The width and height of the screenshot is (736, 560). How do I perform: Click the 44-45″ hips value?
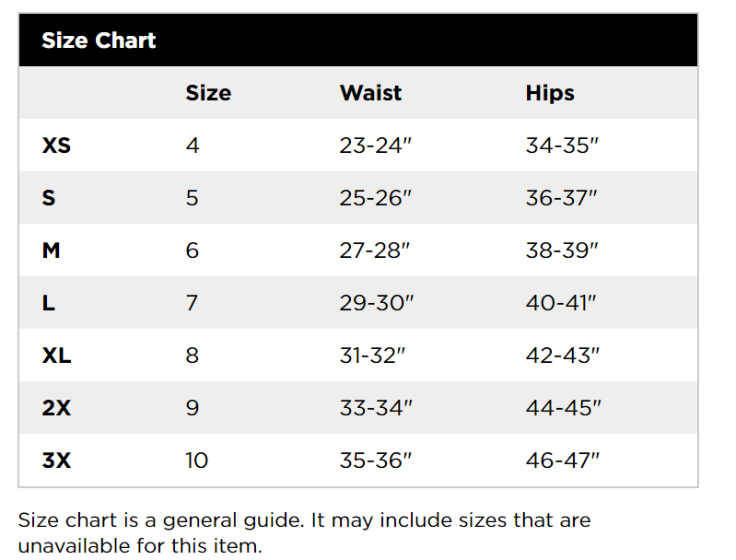click(563, 408)
